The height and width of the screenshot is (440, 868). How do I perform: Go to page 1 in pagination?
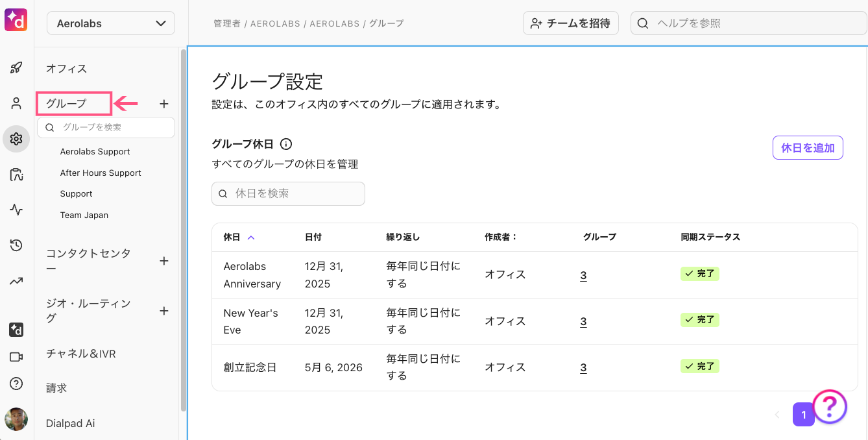pos(804,415)
